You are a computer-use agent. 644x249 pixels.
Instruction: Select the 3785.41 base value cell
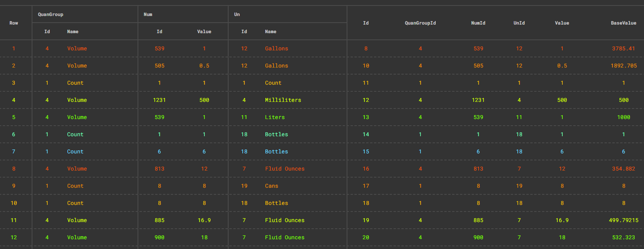(x=624, y=48)
